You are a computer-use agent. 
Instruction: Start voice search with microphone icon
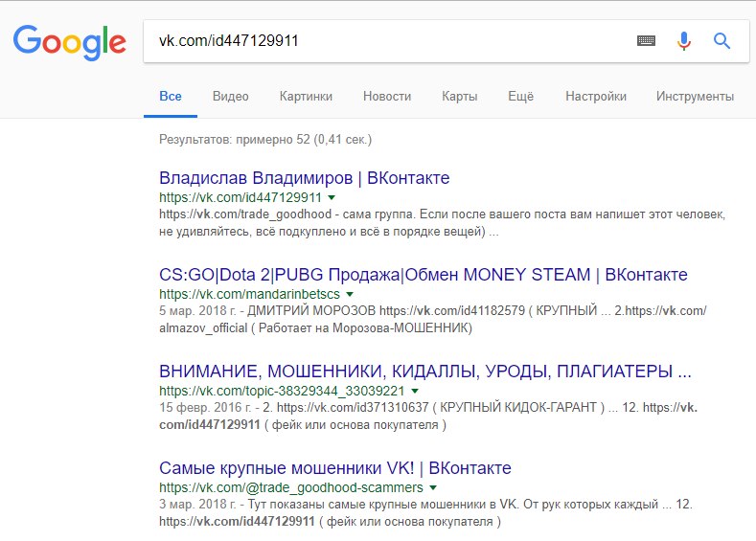(684, 41)
